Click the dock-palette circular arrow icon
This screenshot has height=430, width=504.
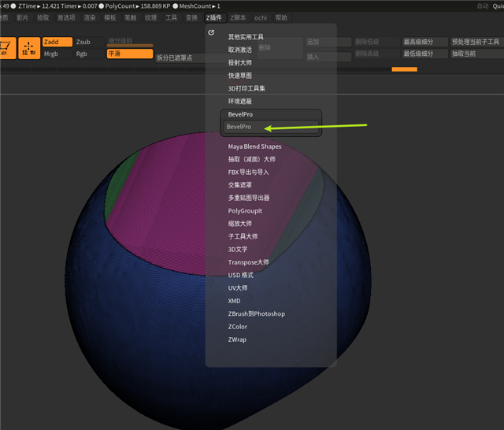pyautogui.click(x=211, y=32)
